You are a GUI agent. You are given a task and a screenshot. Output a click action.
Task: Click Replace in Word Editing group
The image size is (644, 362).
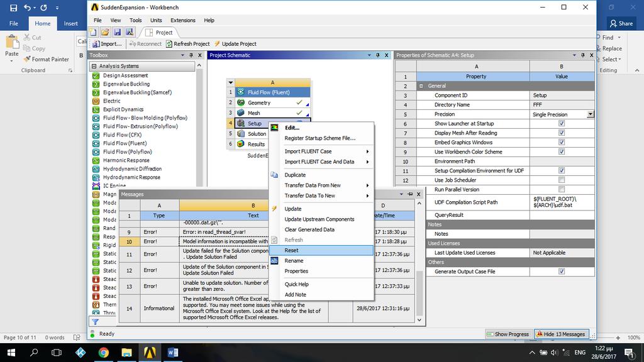tap(609, 48)
